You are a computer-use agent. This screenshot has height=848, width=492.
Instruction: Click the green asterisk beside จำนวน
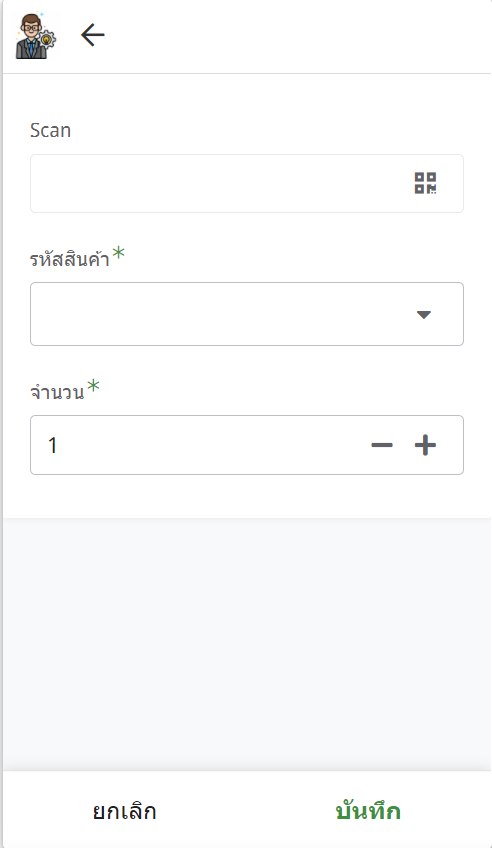click(x=94, y=386)
